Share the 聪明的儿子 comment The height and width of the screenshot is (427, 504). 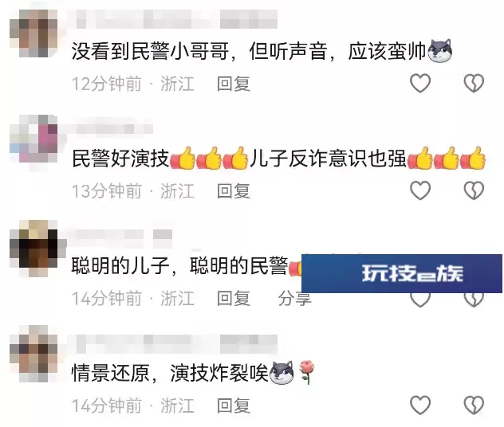295,298
